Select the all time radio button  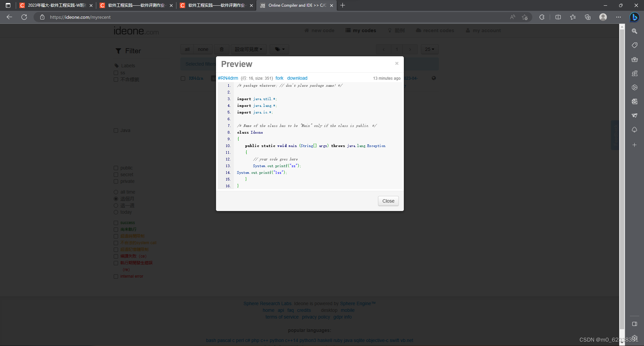click(116, 192)
